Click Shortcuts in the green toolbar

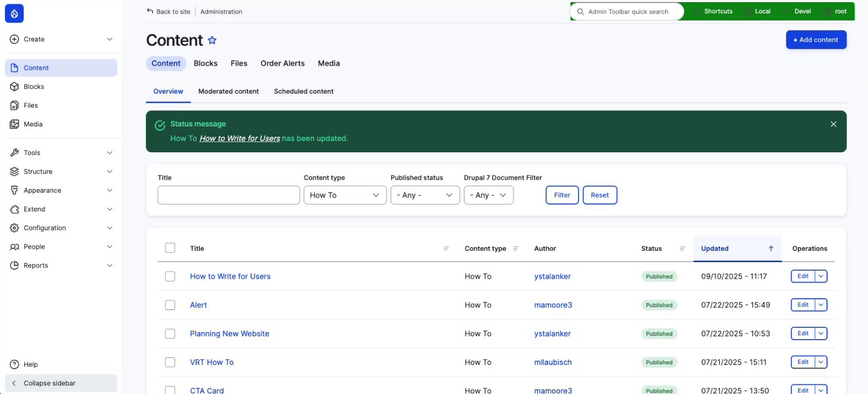pyautogui.click(x=713, y=11)
